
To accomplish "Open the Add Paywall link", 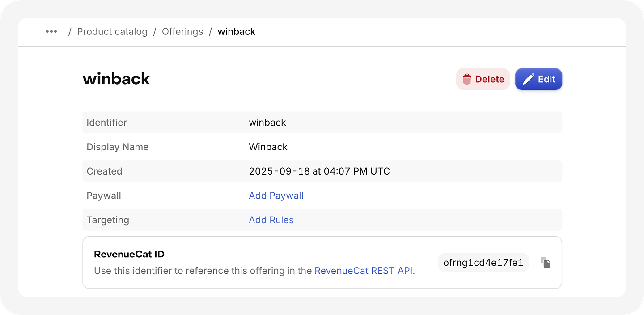I will [x=276, y=196].
